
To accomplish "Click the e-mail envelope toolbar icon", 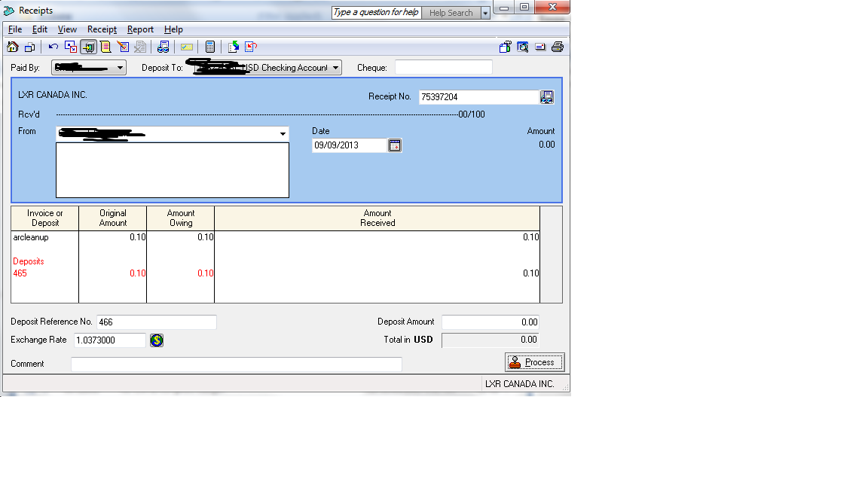I will pyautogui.click(x=540, y=47).
